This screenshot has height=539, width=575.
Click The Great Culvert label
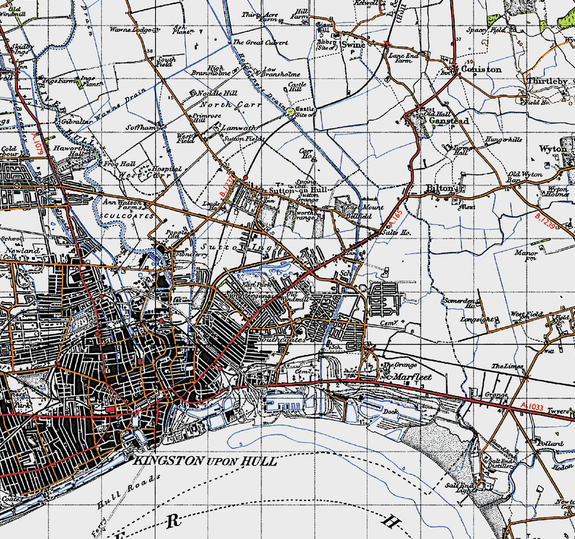click(260, 43)
